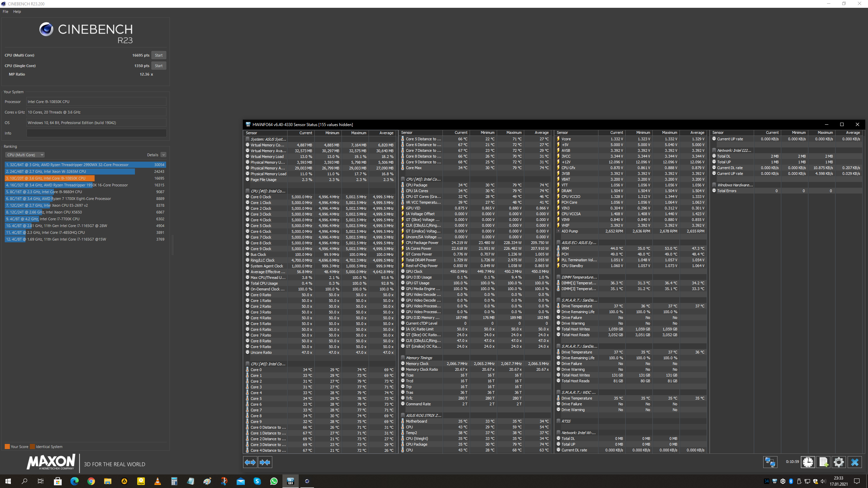This screenshot has width=868, height=488.
Task: Open HWiNFO sensor settings gear icon
Action: pos(839,462)
